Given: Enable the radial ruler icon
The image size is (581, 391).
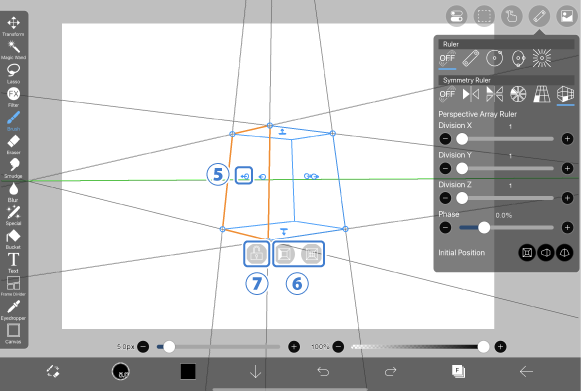Looking at the screenshot, I should pos(542,58).
